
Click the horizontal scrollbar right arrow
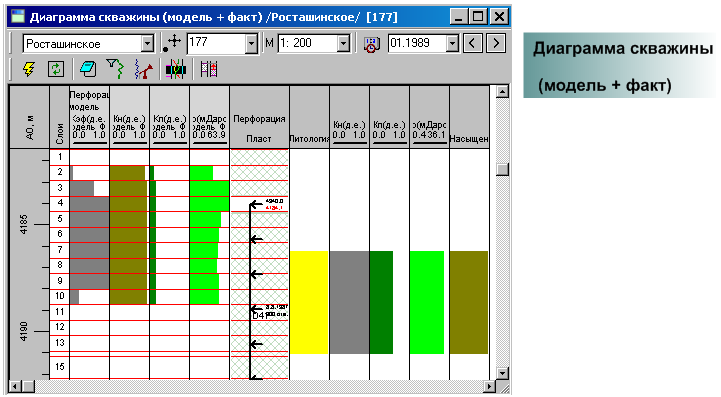coord(490,386)
